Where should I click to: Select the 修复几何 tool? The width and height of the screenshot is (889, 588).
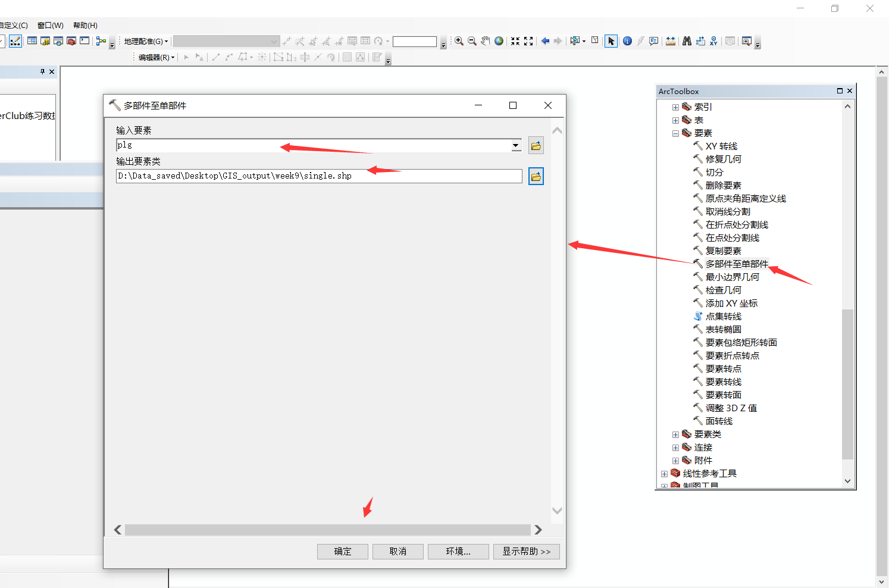coord(724,159)
